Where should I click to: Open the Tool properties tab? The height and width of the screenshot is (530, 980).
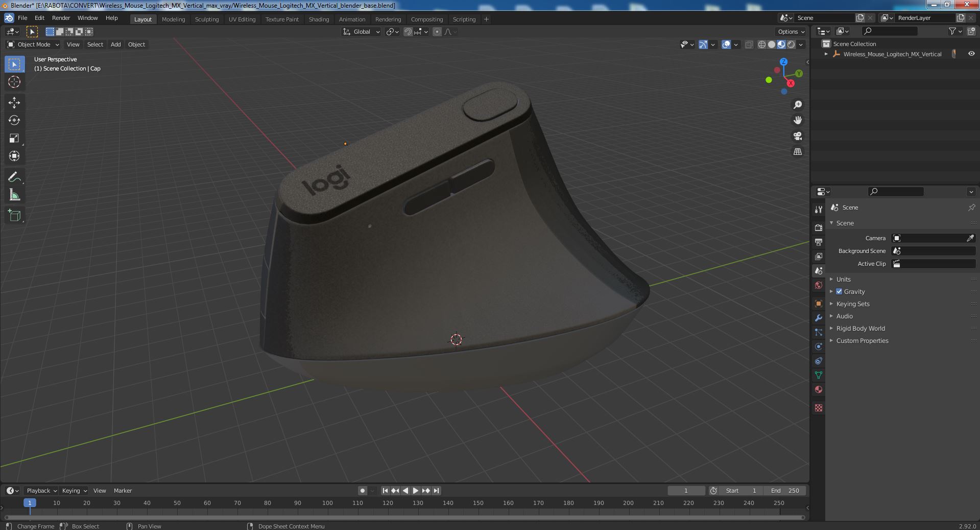point(819,210)
